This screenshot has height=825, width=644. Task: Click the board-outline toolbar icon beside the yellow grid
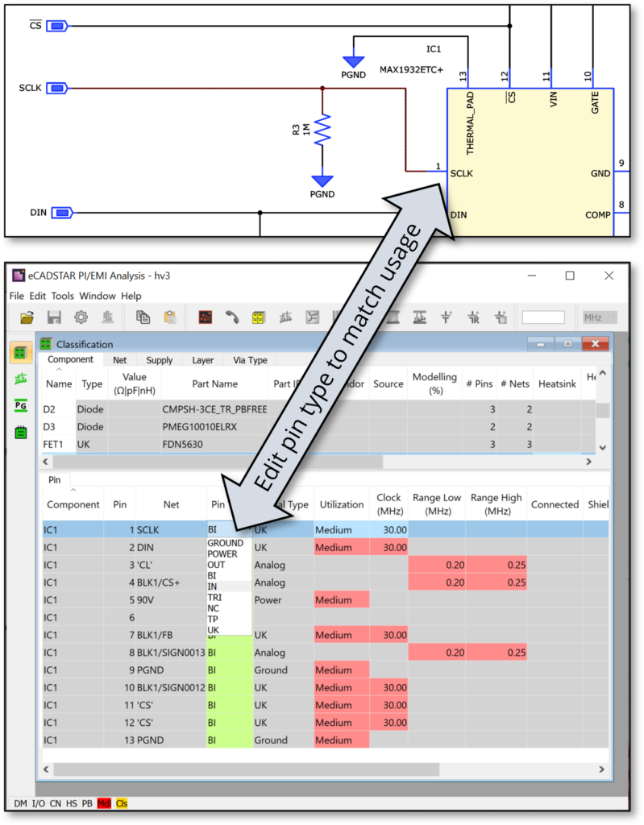click(285, 317)
